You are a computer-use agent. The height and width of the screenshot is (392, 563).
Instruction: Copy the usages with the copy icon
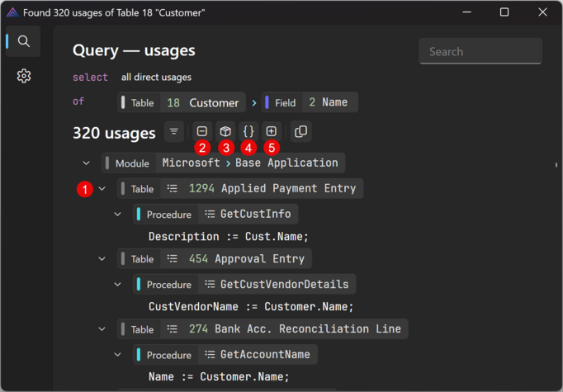301,132
